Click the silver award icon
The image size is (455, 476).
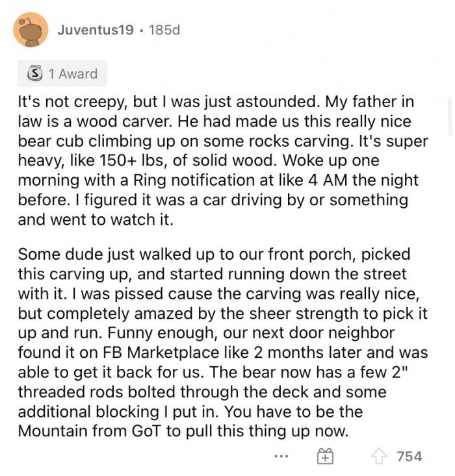[x=35, y=73]
